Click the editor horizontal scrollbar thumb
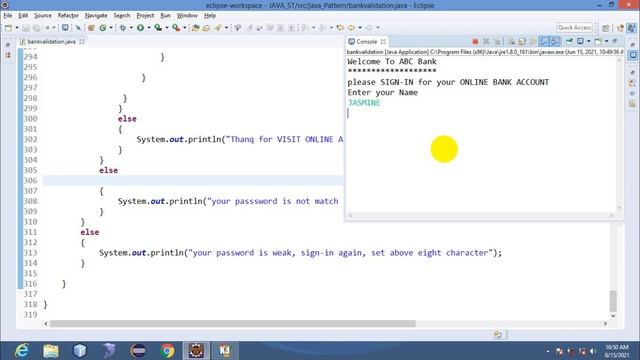Screen dimensions: 640x360 pos(233,324)
